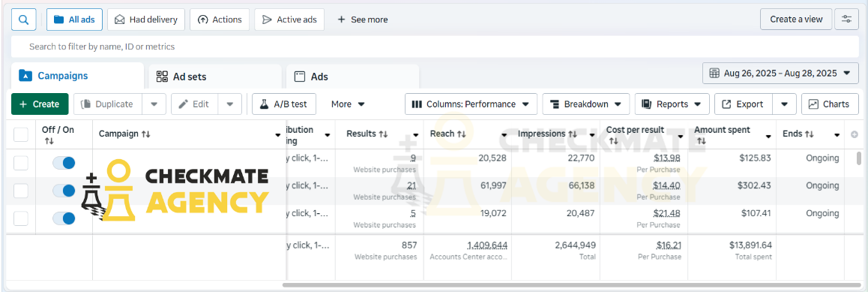This screenshot has height=292, width=868.
Task: Click See more filters
Action: click(x=363, y=20)
